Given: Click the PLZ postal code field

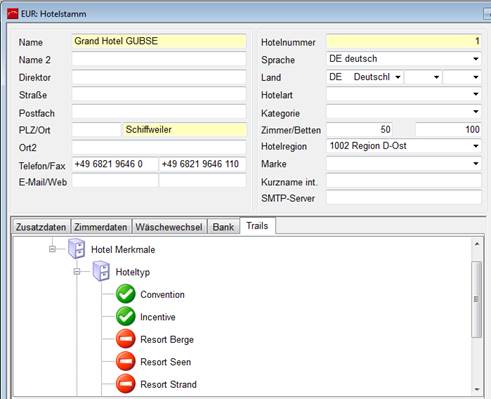Looking at the screenshot, I should point(97,130).
